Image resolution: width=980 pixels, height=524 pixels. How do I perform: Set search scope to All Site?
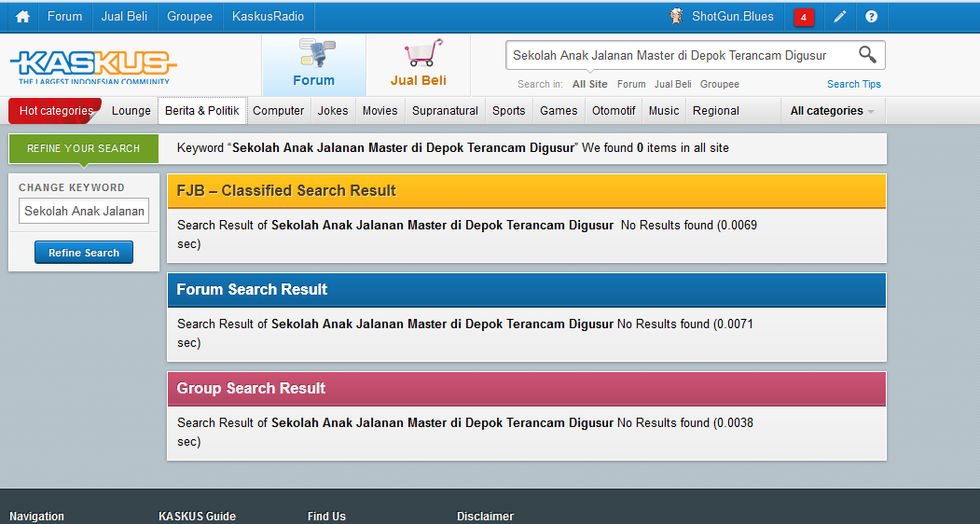tap(590, 84)
